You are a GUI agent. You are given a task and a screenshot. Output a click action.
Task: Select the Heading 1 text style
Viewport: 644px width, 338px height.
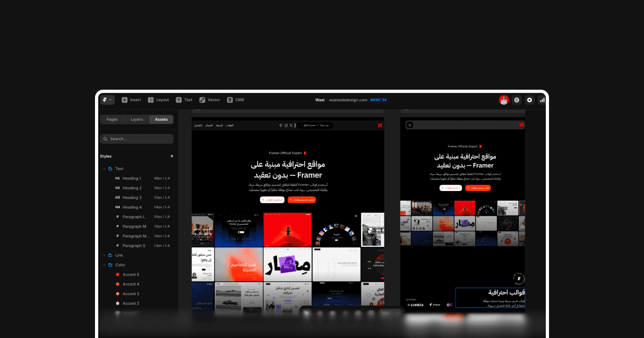(x=142, y=178)
